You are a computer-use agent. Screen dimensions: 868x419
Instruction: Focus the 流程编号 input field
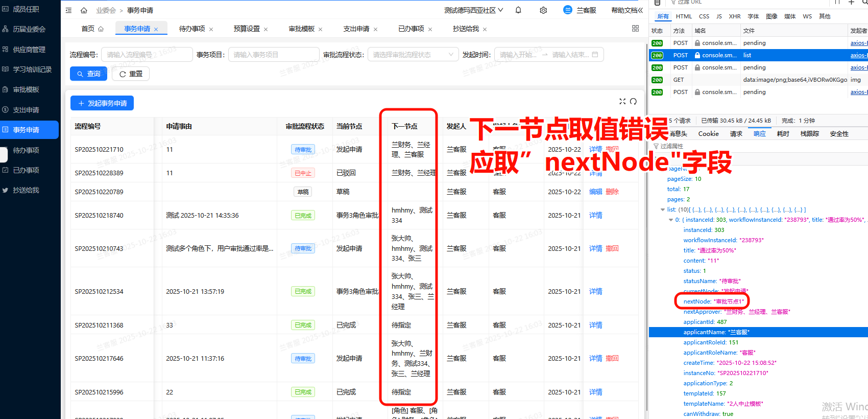[147, 55]
